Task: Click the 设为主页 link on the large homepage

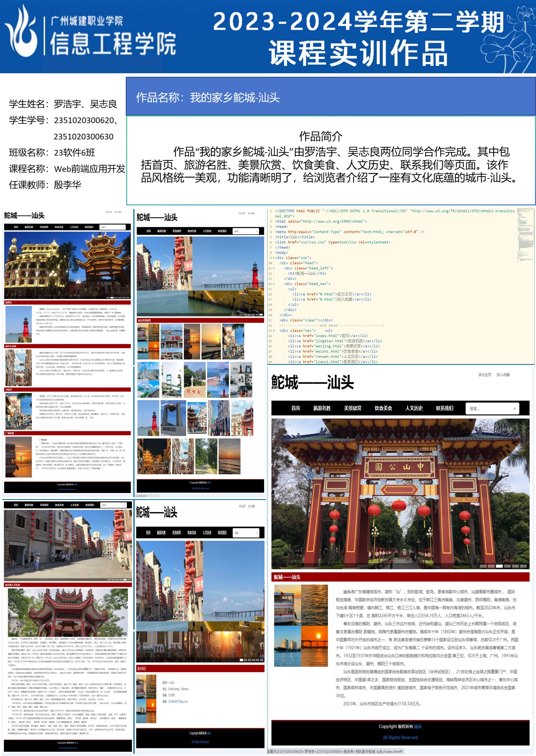Action: point(484,375)
